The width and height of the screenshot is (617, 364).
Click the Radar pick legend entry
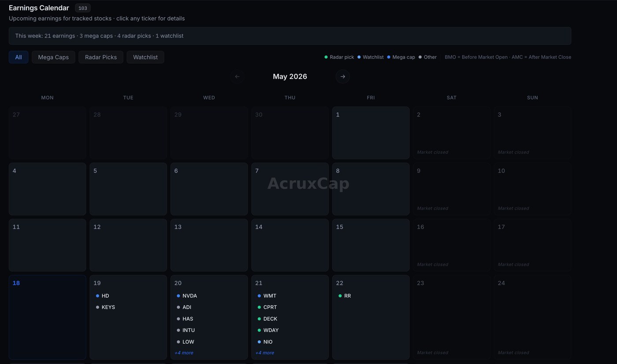click(339, 57)
